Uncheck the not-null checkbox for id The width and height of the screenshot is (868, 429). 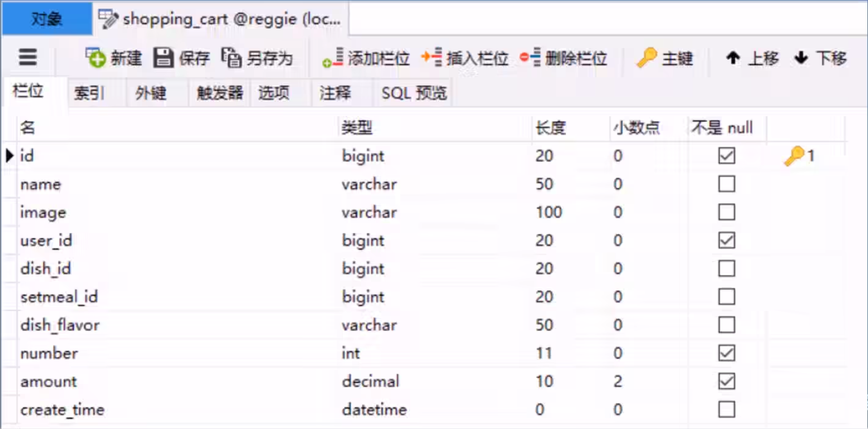pos(726,156)
